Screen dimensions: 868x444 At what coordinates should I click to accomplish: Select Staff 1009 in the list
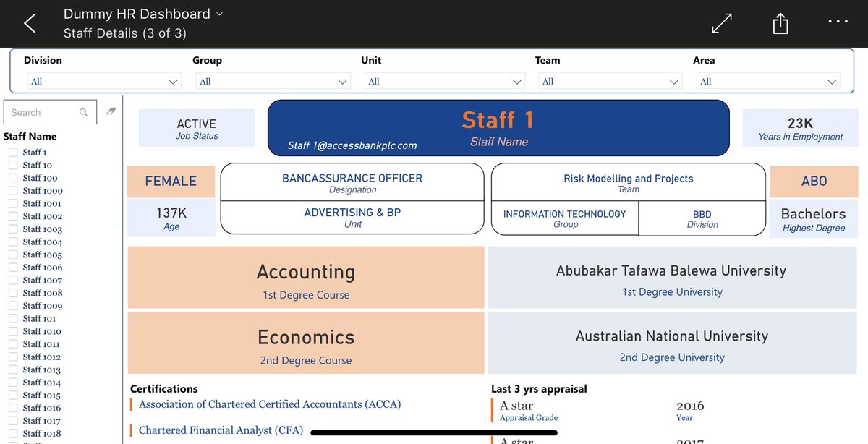pos(42,306)
